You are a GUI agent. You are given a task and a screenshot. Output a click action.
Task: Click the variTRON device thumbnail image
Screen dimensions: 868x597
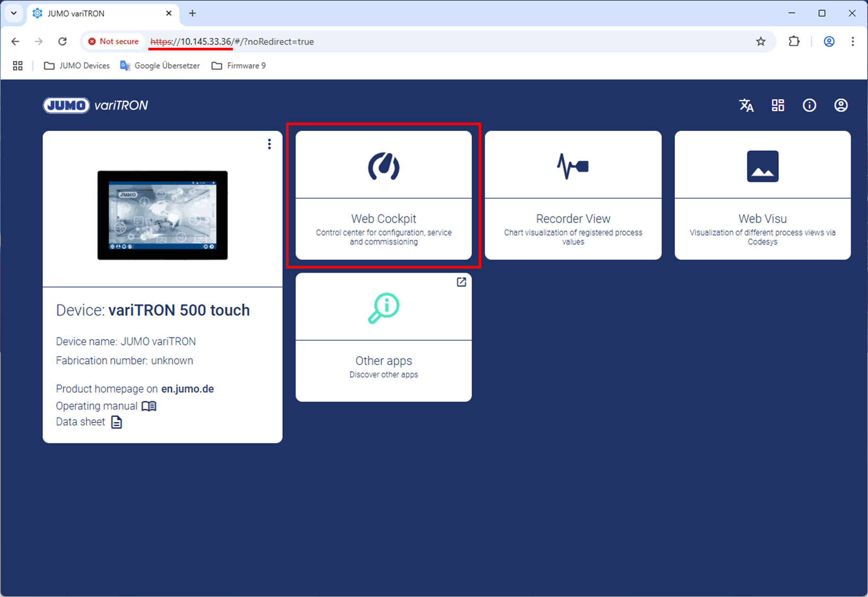pyautogui.click(x=162, y=215)
